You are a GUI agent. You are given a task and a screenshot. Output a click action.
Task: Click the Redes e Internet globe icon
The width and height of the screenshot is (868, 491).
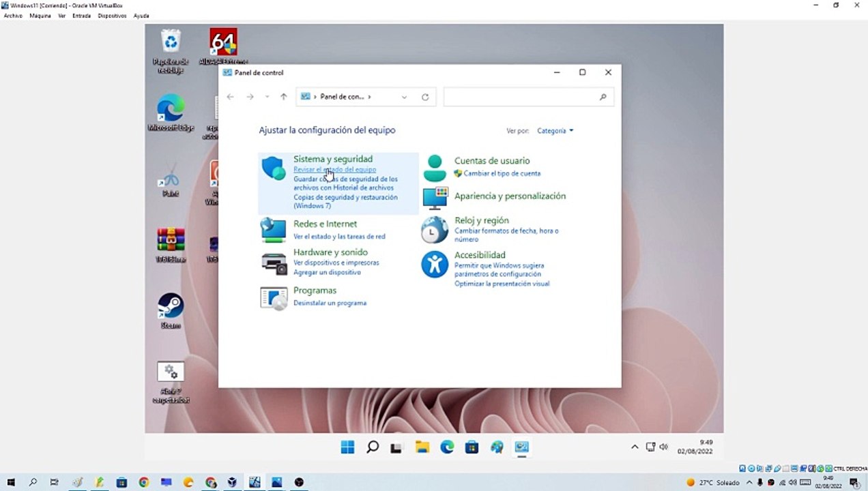(274, 230)
